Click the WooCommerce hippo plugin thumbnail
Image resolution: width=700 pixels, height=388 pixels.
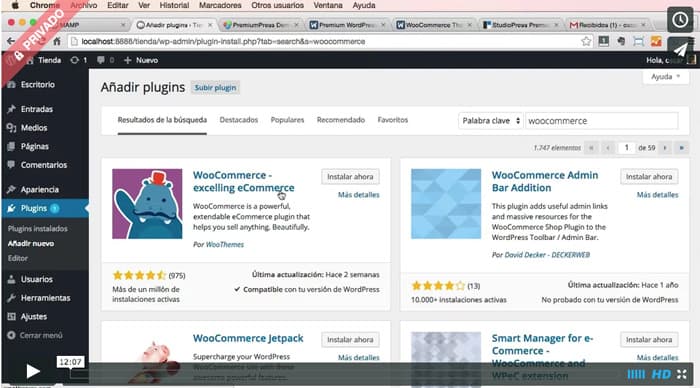pyautogui.click(x=147, y=204)
